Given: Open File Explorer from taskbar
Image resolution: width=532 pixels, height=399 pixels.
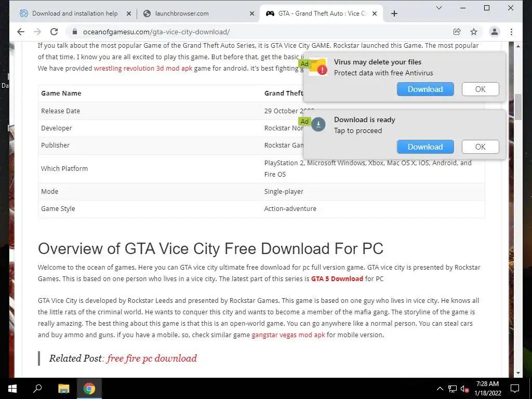Looking at the screenshot, I should 63,389.
